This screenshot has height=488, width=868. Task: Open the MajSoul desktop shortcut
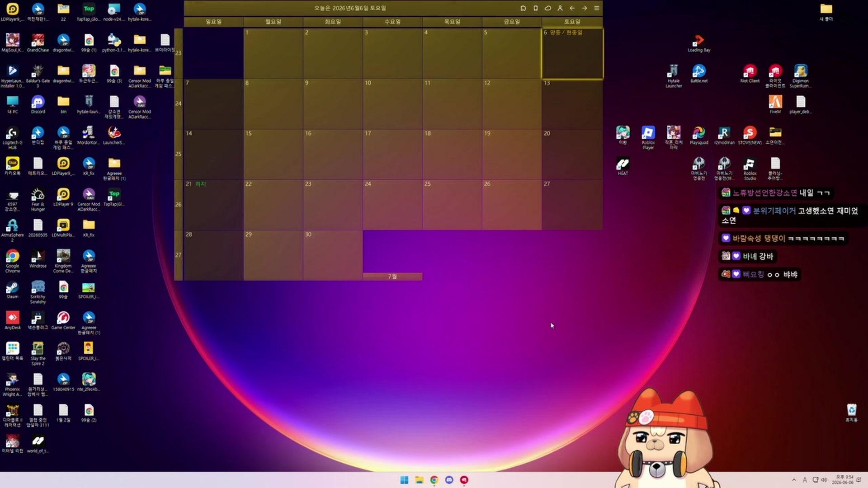click(13, 43)
